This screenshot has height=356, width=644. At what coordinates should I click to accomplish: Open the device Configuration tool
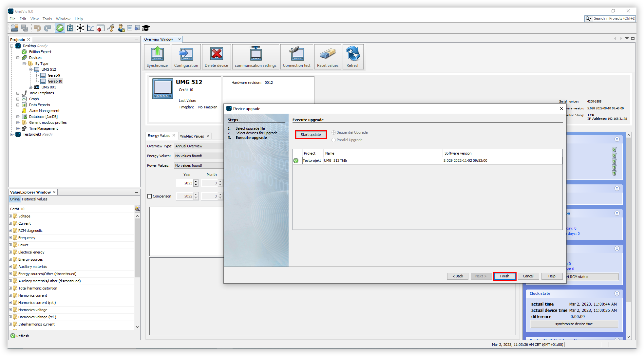point(186,56)
